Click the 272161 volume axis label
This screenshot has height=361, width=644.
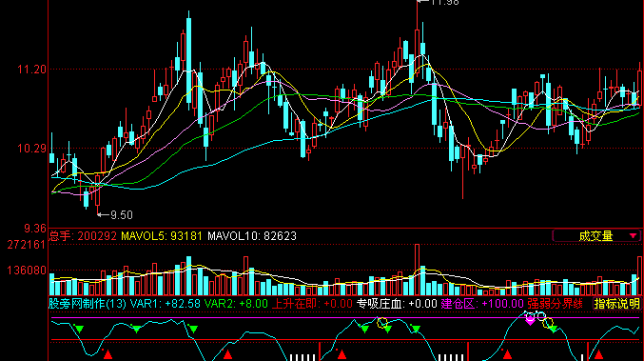tap(27, 245)
